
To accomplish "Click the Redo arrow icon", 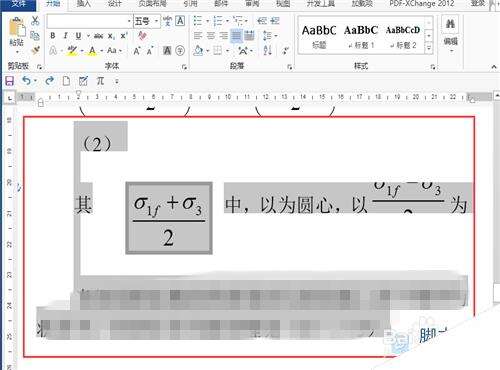I will coord(49,80).
